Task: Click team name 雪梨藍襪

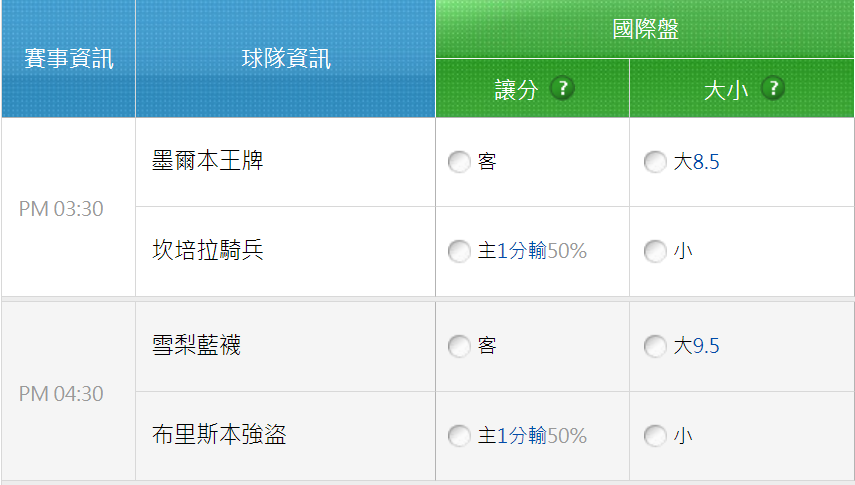Action: (x=196, y=345)
